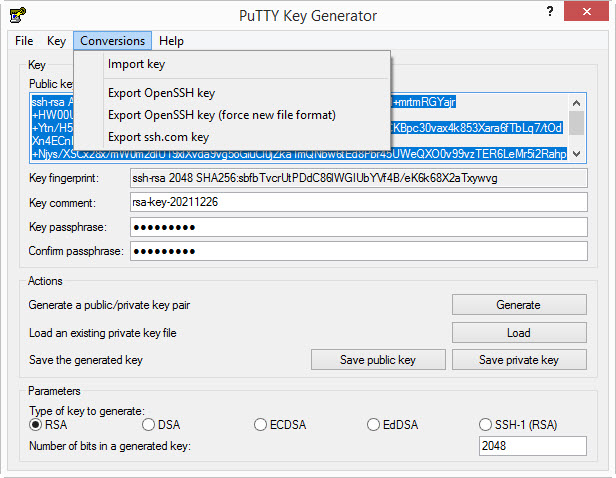Click the 'Key passphrase:' label

[68, 227]
